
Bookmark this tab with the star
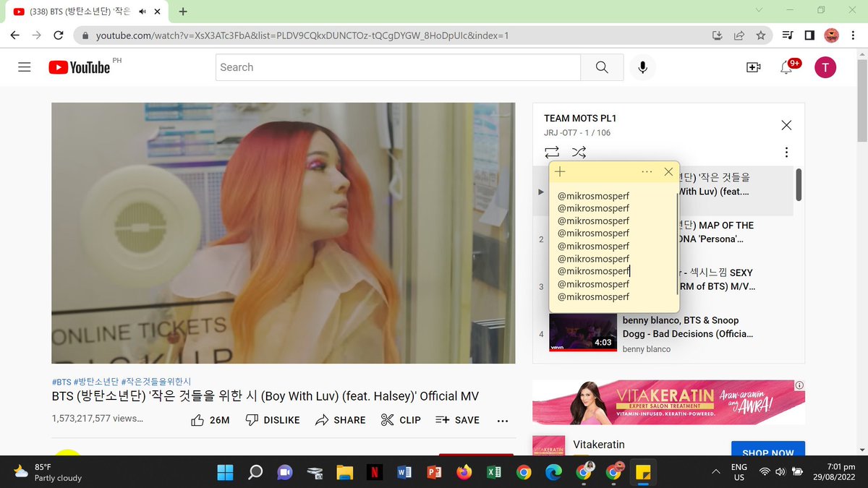[760, 35]
